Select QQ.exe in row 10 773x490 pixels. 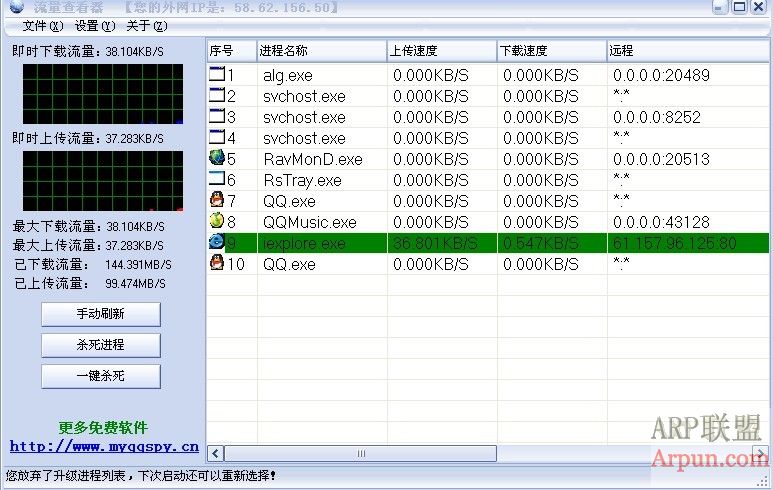pyautogui.click(x=289, y=264)
